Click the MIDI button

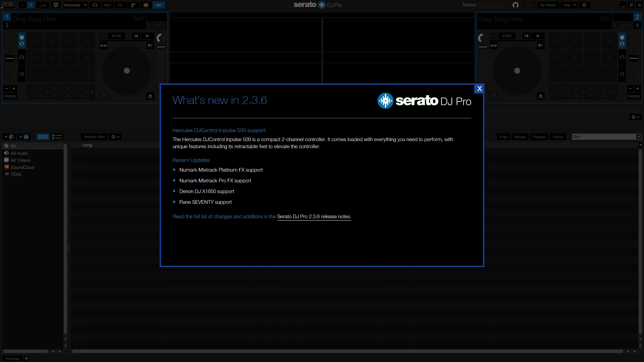[530, 5]
